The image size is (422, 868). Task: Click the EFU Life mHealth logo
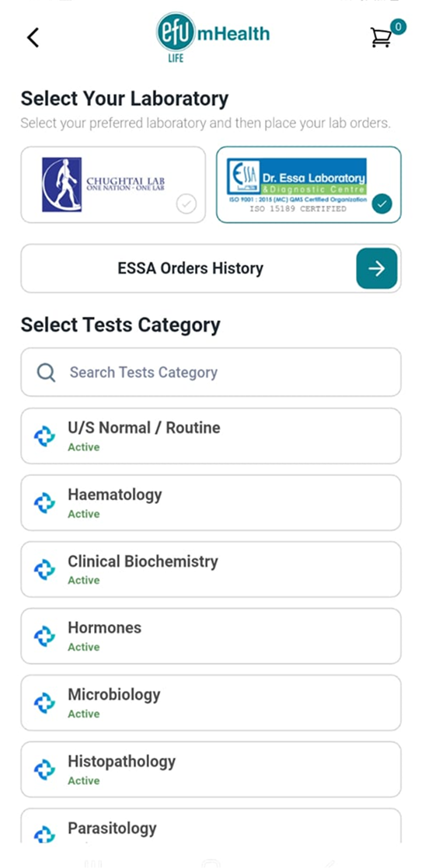[x=213, y=36]
